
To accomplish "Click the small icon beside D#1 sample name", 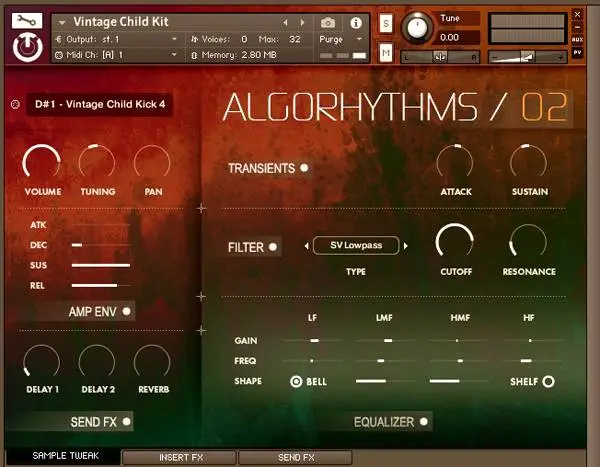I will (x=15, y=104).
